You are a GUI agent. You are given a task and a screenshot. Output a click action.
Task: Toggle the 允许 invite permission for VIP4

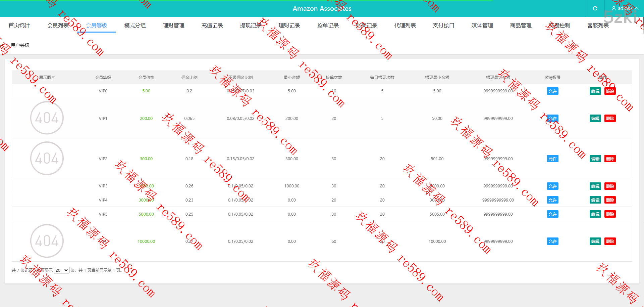pos(552,200)
